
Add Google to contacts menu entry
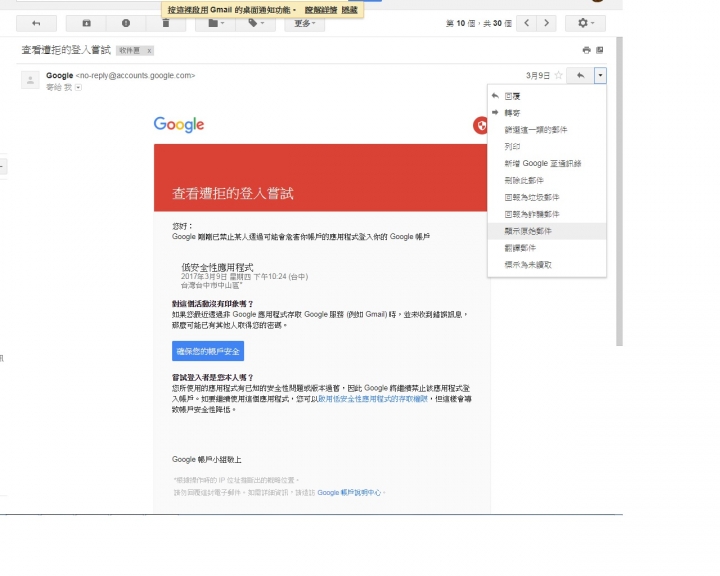[546, 164]
